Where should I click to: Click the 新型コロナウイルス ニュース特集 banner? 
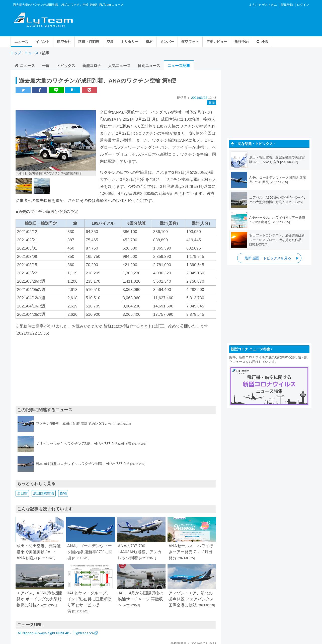click(x=269, y=386)
